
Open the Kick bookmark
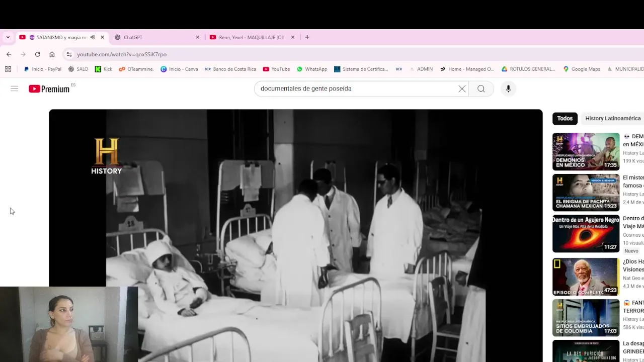pyautogui.click(x=104, y=69)
